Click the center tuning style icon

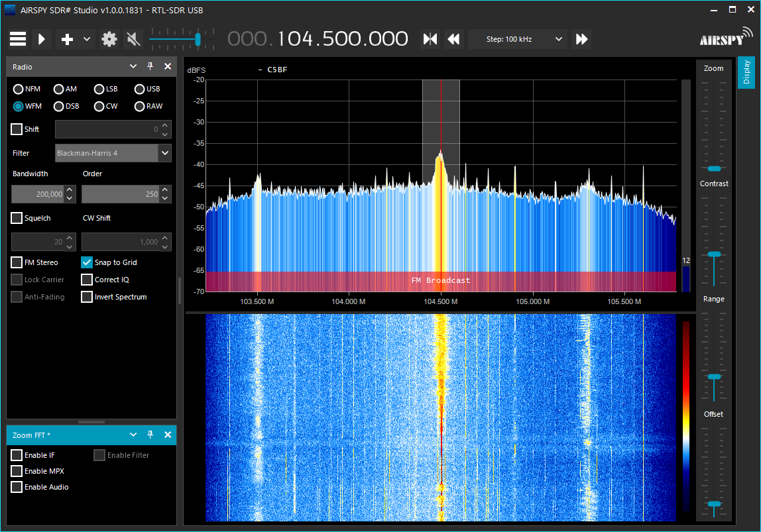coord(430,39)
